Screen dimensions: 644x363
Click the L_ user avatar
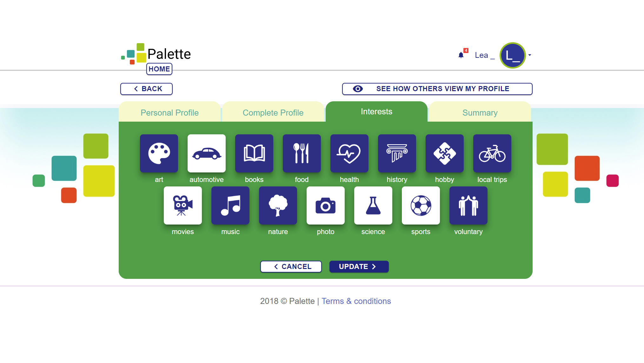click(x=513, y=55)
